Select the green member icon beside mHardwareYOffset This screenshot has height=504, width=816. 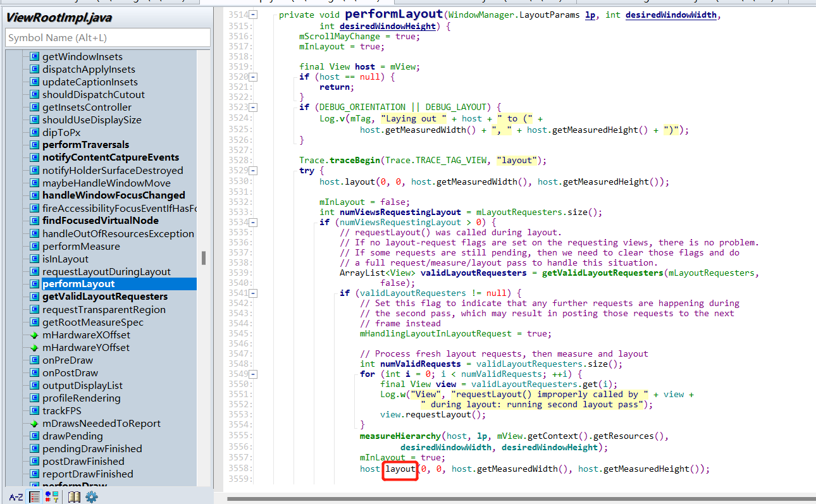point(34,348)
